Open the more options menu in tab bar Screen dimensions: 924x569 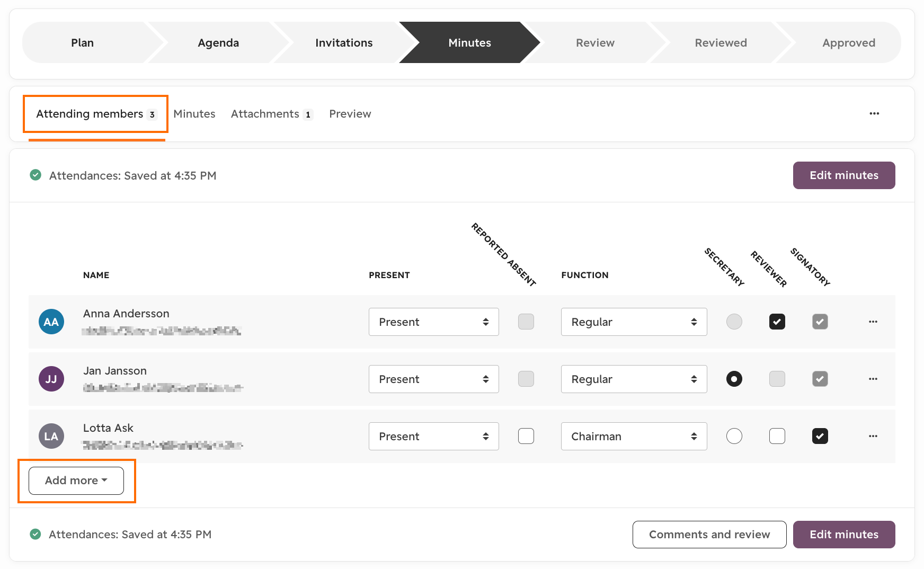click(874, 113)
